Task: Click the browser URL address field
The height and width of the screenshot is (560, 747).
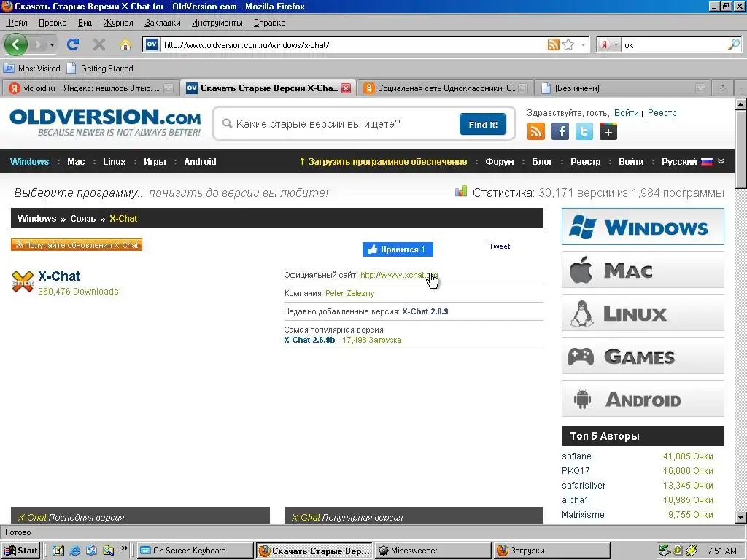Action: point(352,44)
